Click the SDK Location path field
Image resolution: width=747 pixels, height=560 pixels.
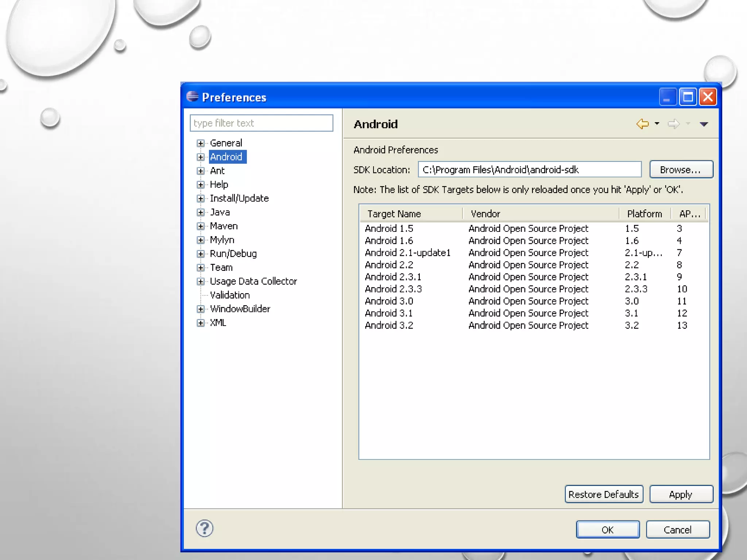(x=530, y=170)
